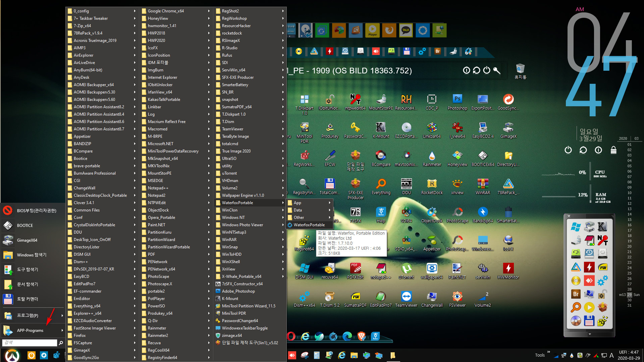
Task: Launch the Linkbar64 desktop icon
Action: tap(432, 130)
